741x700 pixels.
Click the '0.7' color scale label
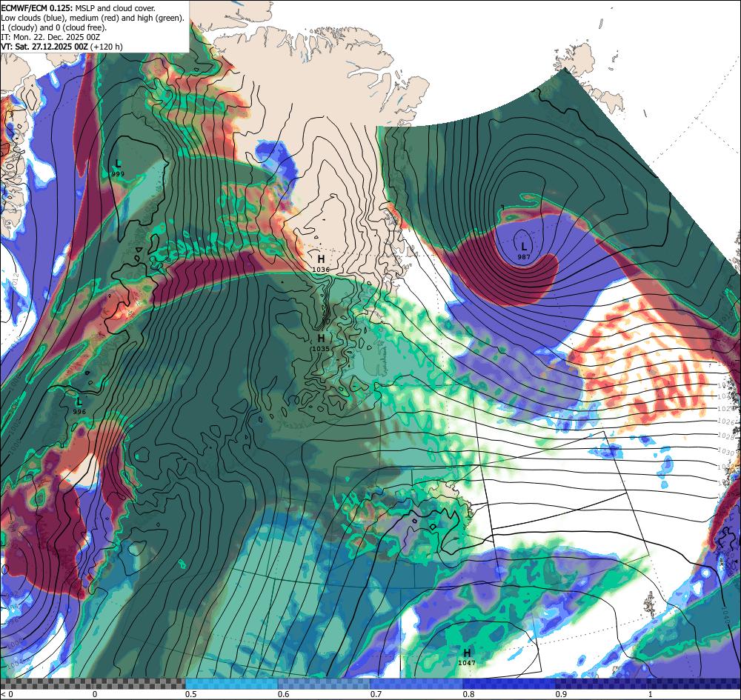[x=376, y=694]
